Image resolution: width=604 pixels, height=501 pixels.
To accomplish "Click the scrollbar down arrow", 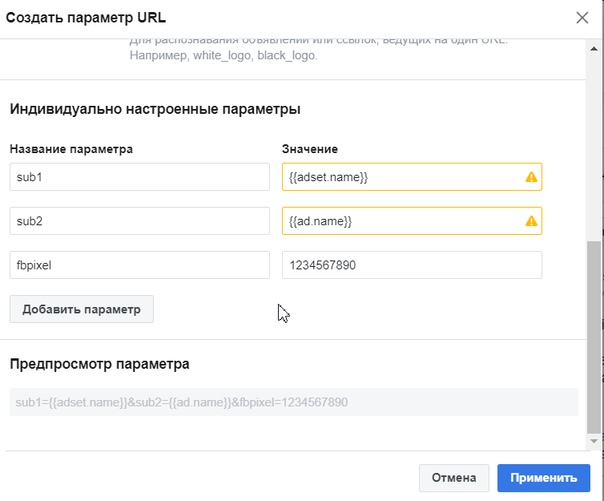I will [x=594, y=441].
